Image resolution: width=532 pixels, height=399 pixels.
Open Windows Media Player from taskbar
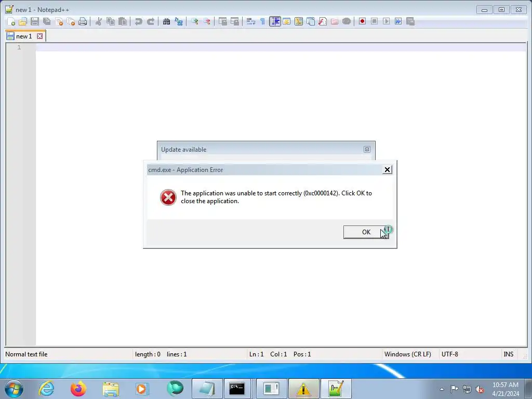[x=142, y=389]
